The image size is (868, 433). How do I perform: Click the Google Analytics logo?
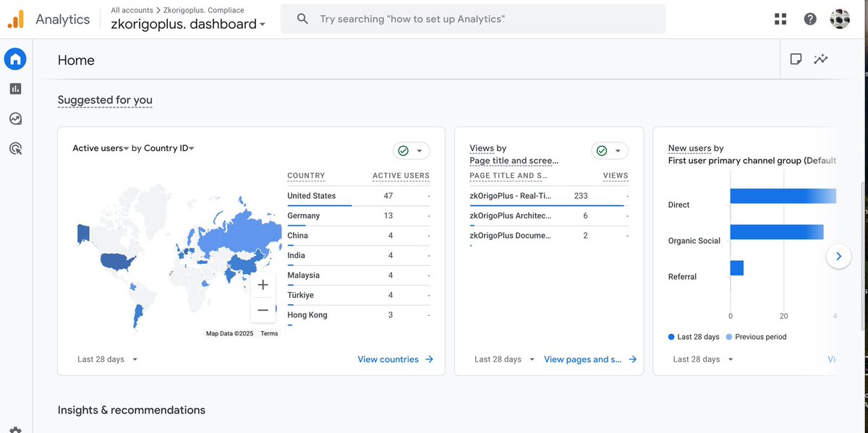point(15,19)
